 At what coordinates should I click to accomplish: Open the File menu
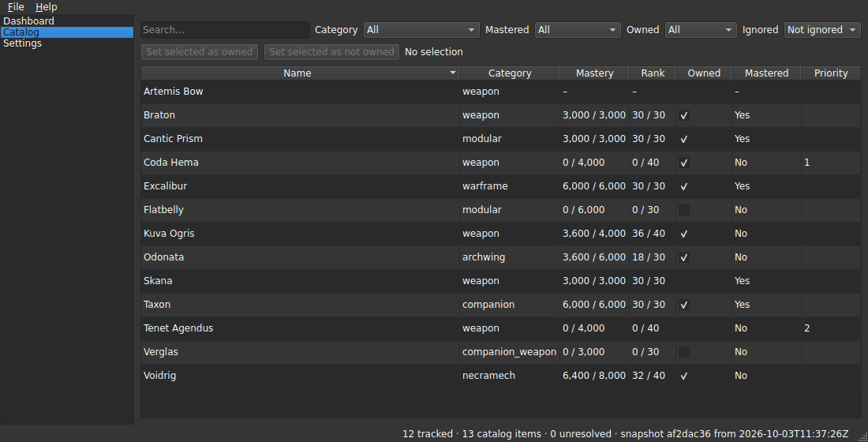(16, 6)
